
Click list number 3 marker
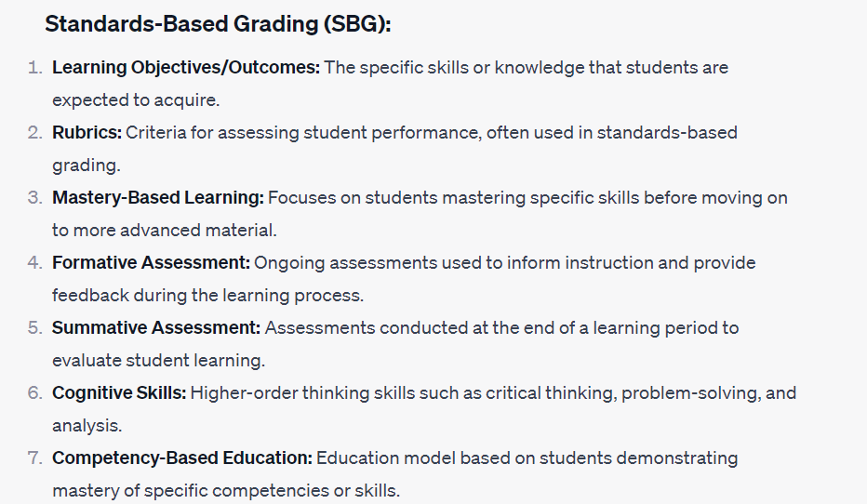click(34, 198)
